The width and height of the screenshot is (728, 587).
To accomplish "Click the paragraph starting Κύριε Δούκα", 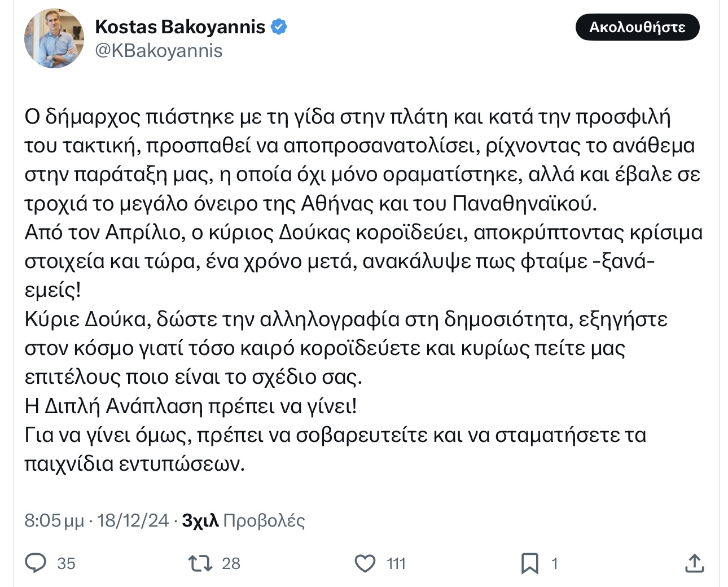I will (346, 348).
